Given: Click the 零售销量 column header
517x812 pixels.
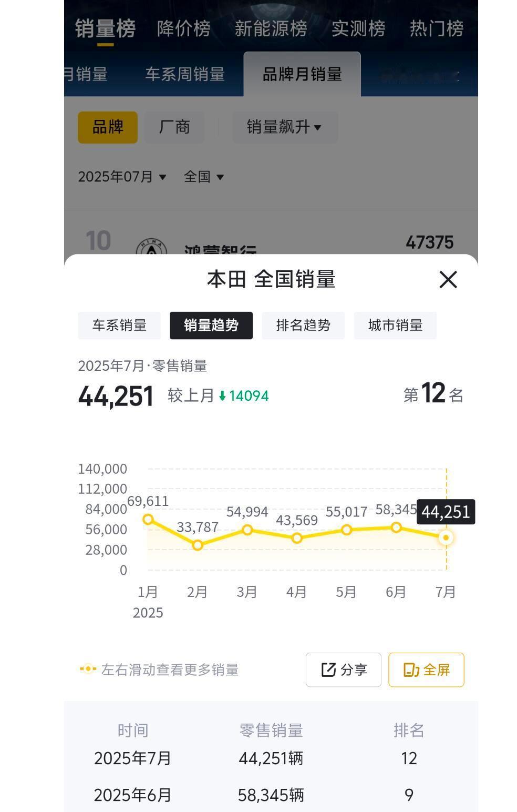Looking at the screenshot, I should 271,730.
